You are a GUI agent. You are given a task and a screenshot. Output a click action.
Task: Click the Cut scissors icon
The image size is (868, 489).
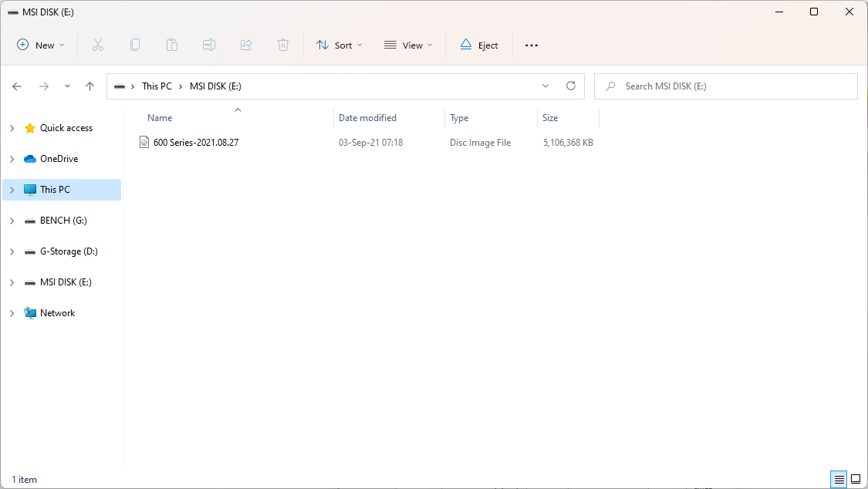click(x=98, y=46)
